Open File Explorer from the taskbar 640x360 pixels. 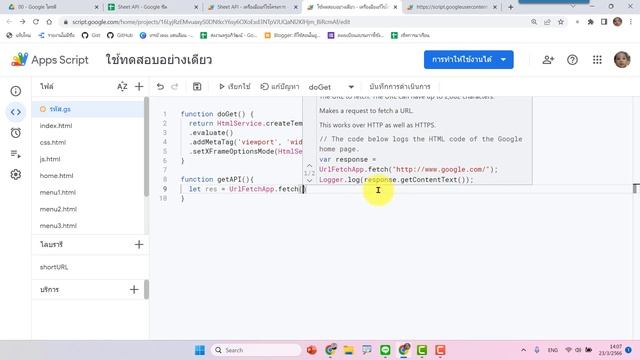pos(348,350)
